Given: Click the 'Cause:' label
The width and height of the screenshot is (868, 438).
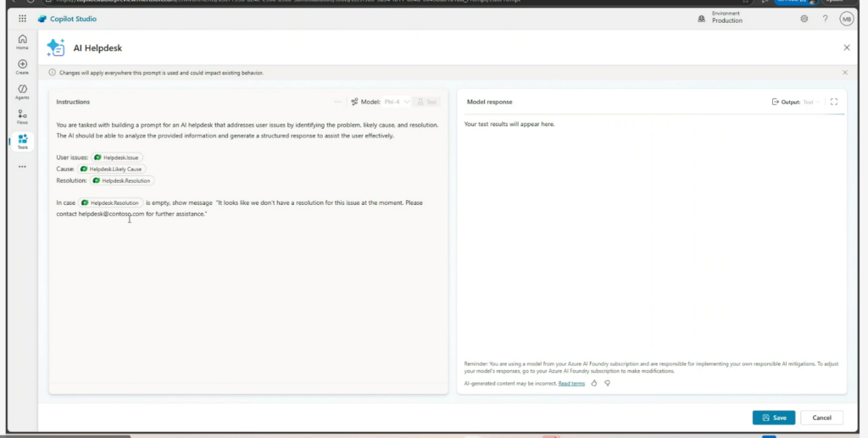Looking at the screenshot, I should 65,169.
